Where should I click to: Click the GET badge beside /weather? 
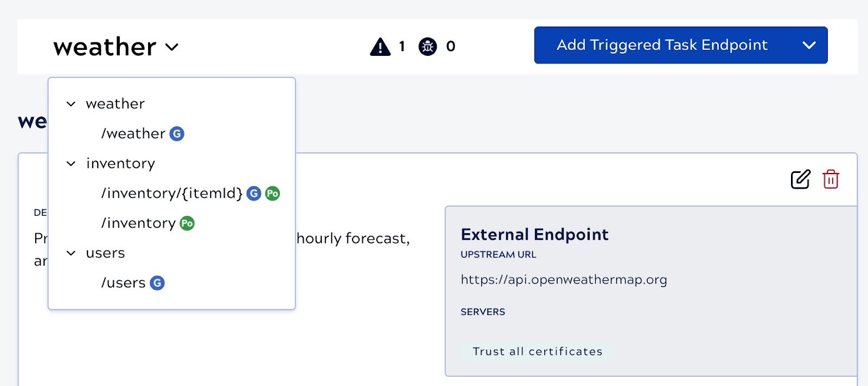click(x=177, y=134)
